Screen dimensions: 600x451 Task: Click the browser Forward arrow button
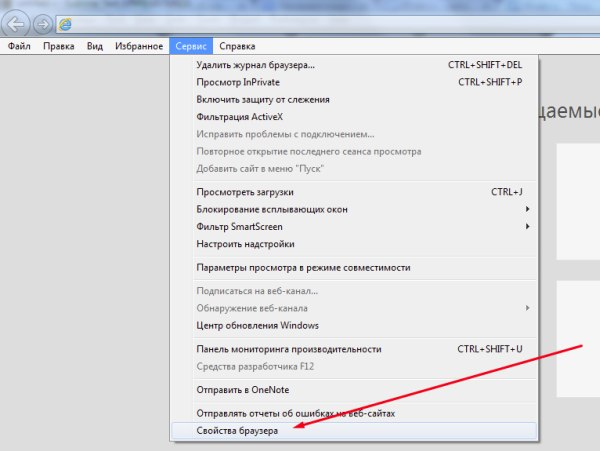click(x=42, y=24)
